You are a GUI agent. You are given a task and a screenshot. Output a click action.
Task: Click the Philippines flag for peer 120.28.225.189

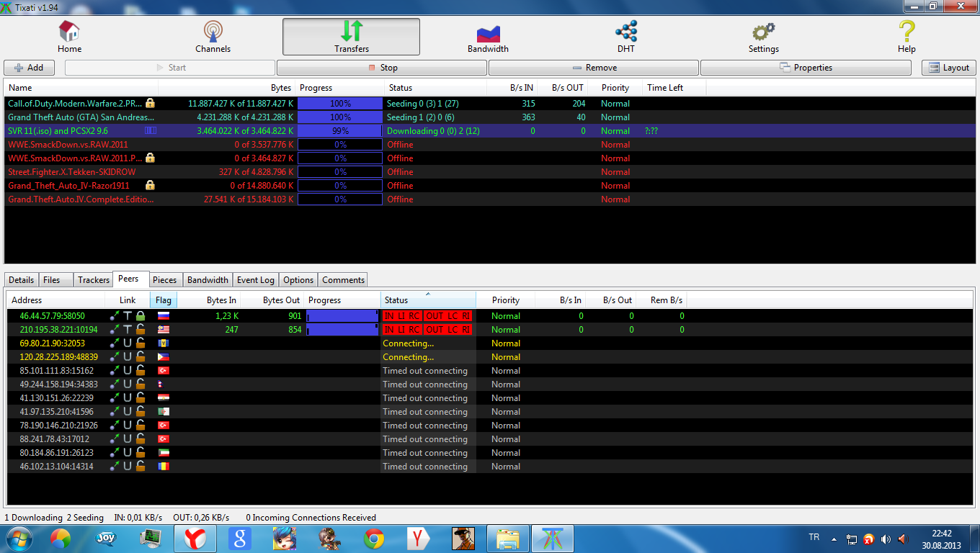(x=163, y=356)
